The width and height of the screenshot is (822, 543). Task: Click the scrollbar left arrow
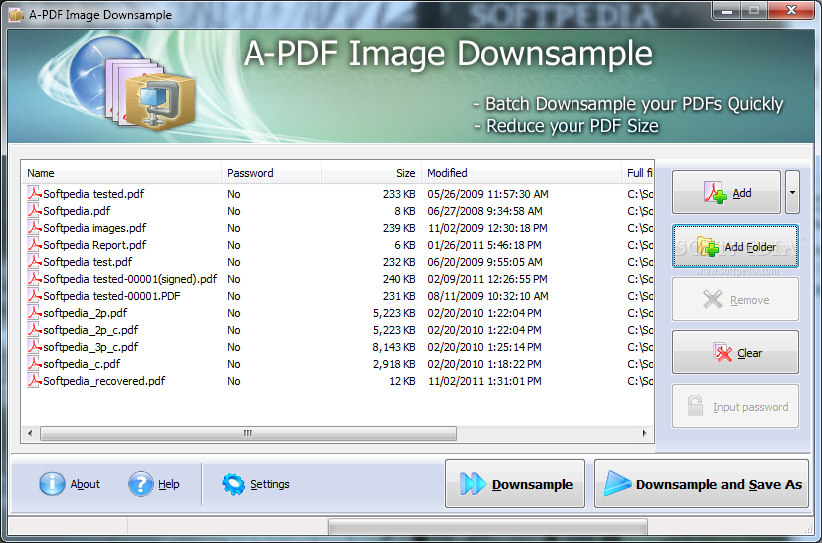point(30,433)
